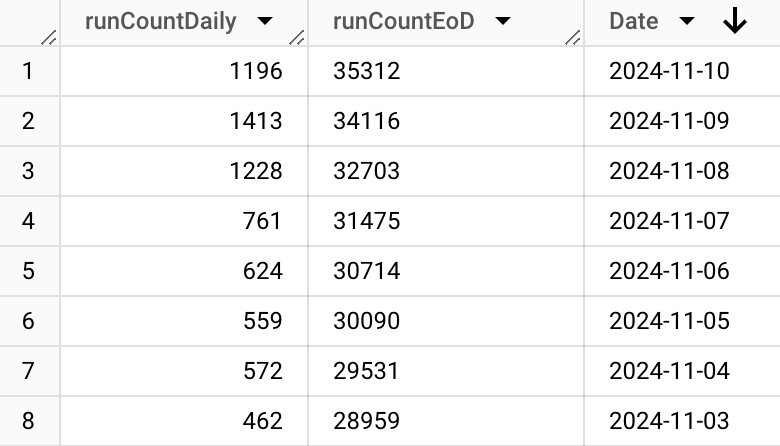The height and width of the screenshot is (446, 780).
Task: Click the date cell 2024-11-04
Action: pyautogui.click(x=682, y=371)
